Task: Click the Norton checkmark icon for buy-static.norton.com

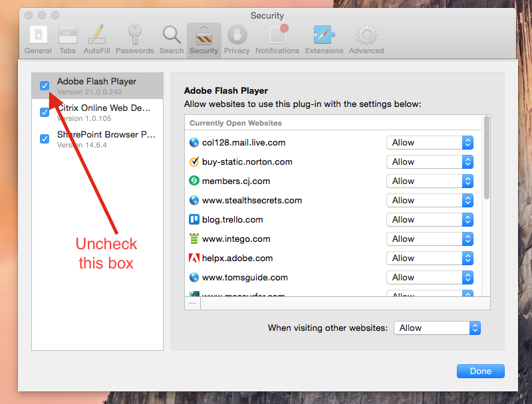Action: (x=194, y=161)
